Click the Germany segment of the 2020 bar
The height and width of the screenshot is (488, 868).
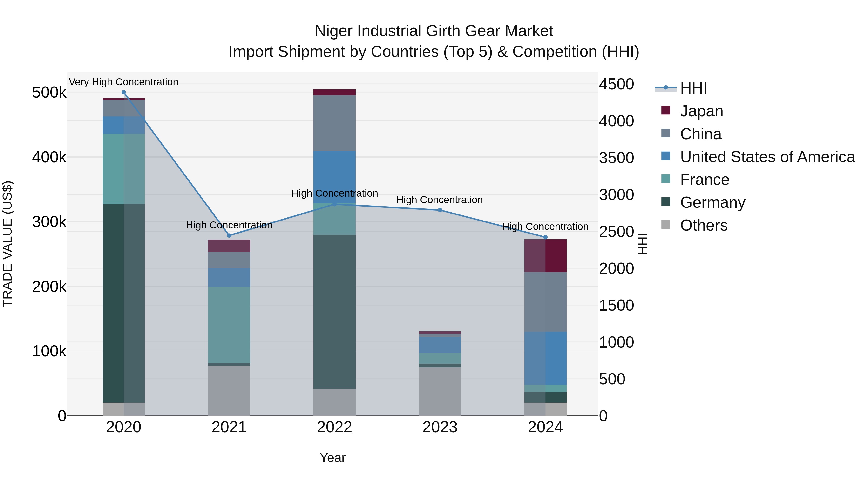124,303
